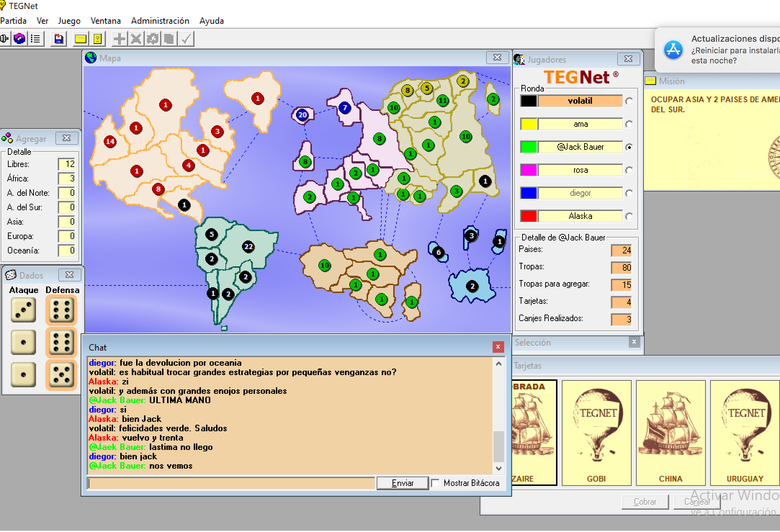This screenshot has height=532, width=780.
Task: Click the Jugadores panel title icon
Action: [x=519, y=59]
